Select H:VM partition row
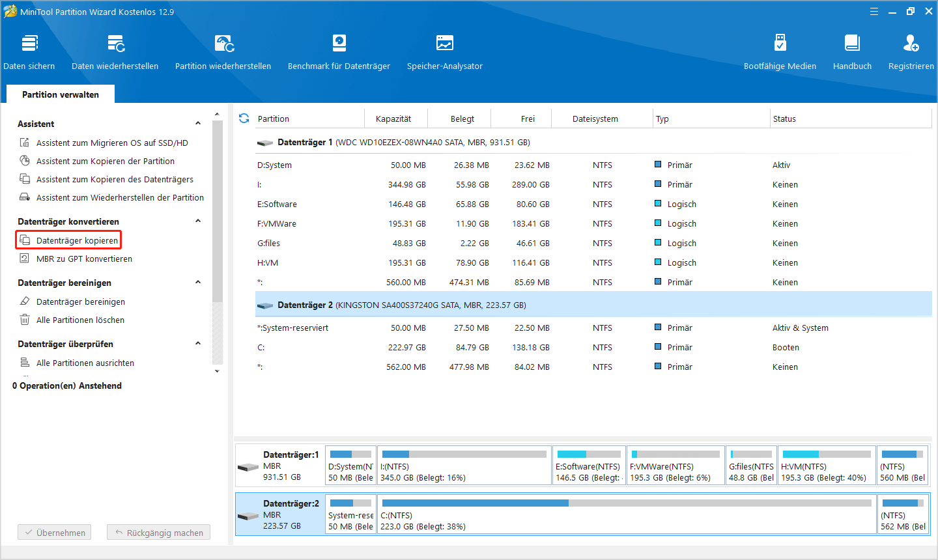938x560 pixels. click(x=593, y=262)
